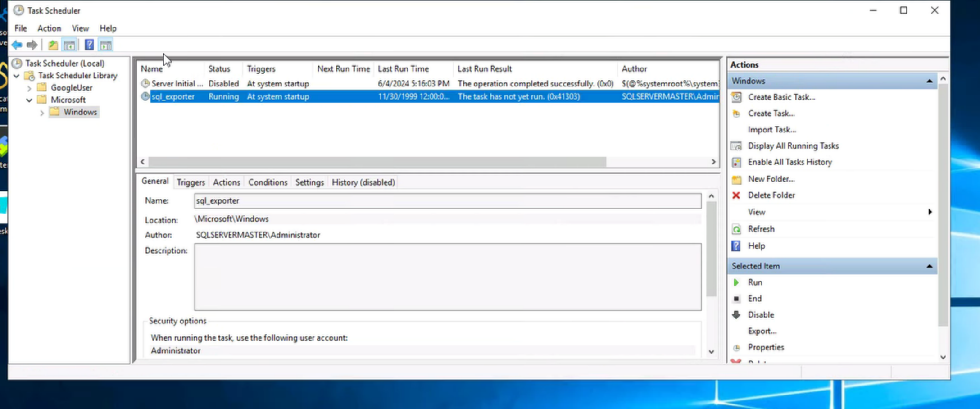Screen dimensions: 980x409
Task: Open the View menu in menu bar
Action: point(80,28)
